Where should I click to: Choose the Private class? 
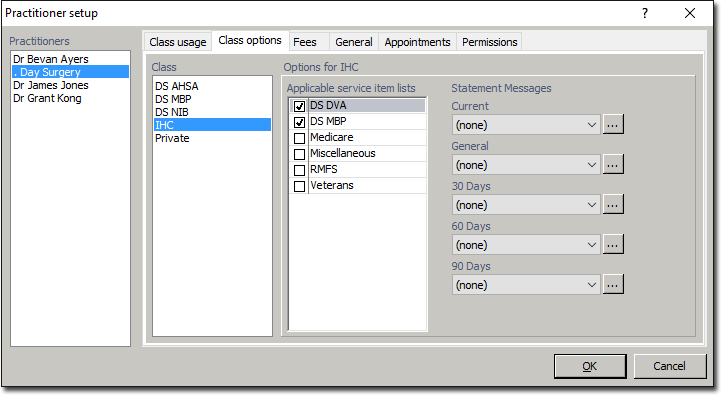[212, 138]
